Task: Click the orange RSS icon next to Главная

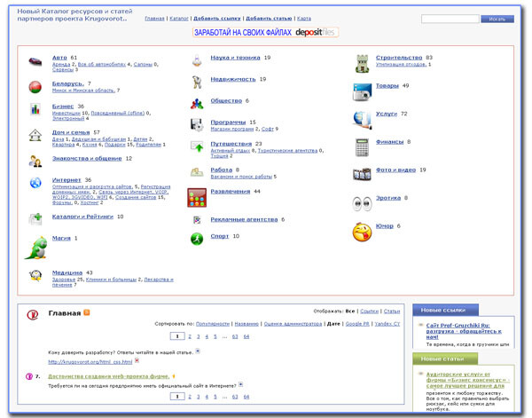Action: [87, 312]
